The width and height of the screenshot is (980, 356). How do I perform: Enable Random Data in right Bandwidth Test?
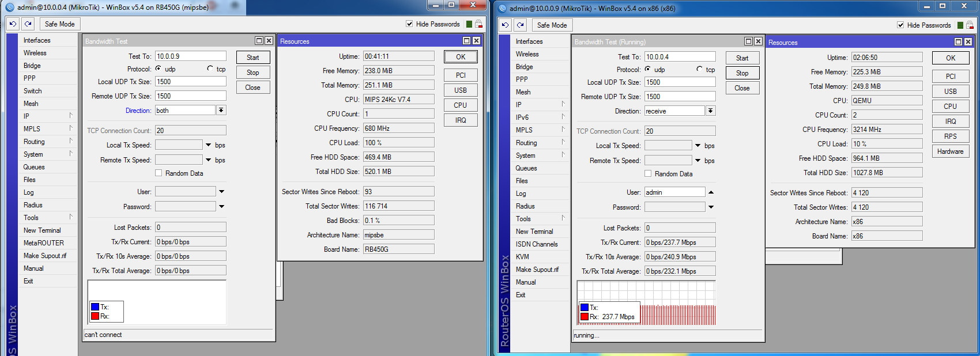coord(648,173)
